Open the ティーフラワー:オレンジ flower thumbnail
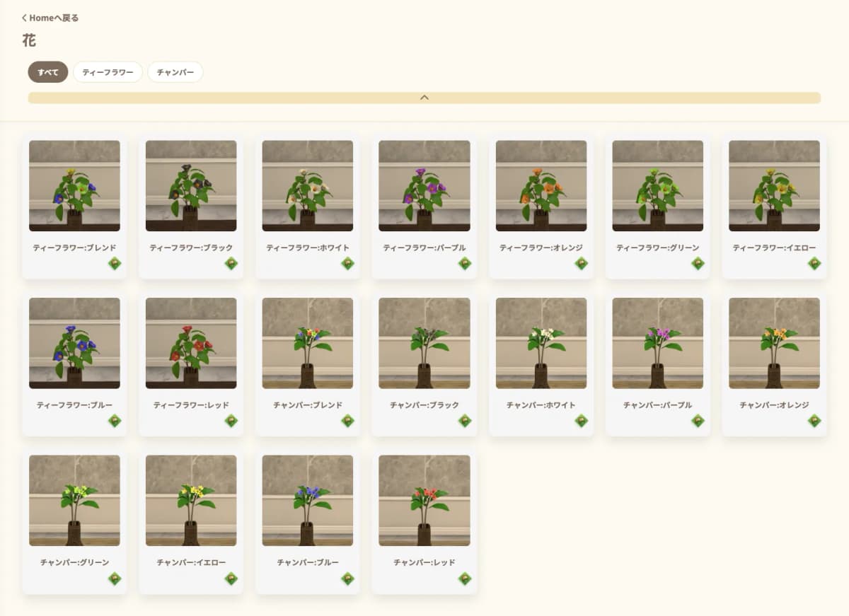 (x=541, y=186)
